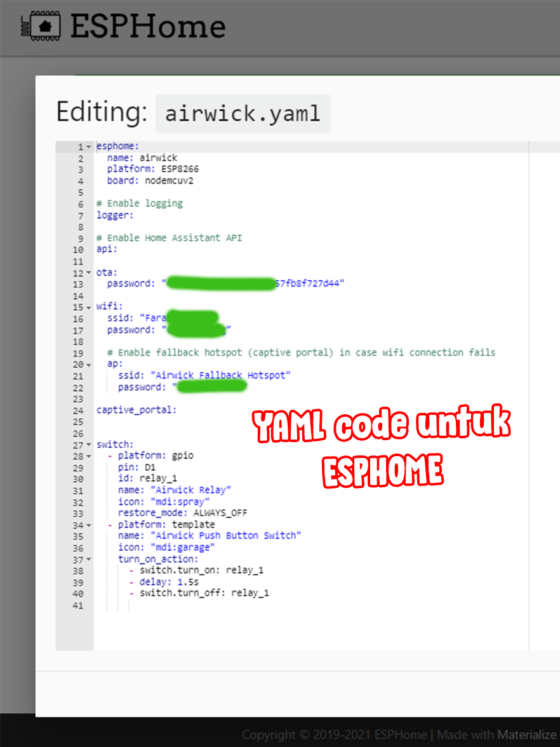
Task: Click the 'mdi:spray' icon value
Action: click(180, 502)
